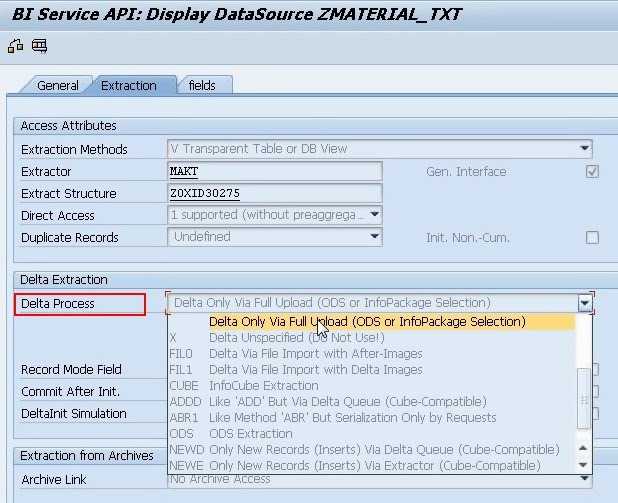Image resolution: width=618 pixels, height=503 pixels.
Task: Click the Commit After Init. label
Action: [70, 392]
